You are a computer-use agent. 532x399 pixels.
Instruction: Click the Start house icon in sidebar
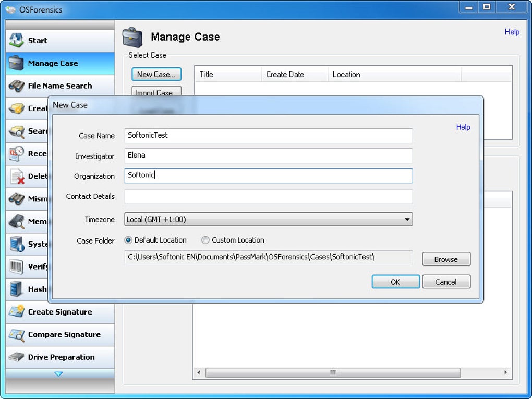[x=16, y=40]
